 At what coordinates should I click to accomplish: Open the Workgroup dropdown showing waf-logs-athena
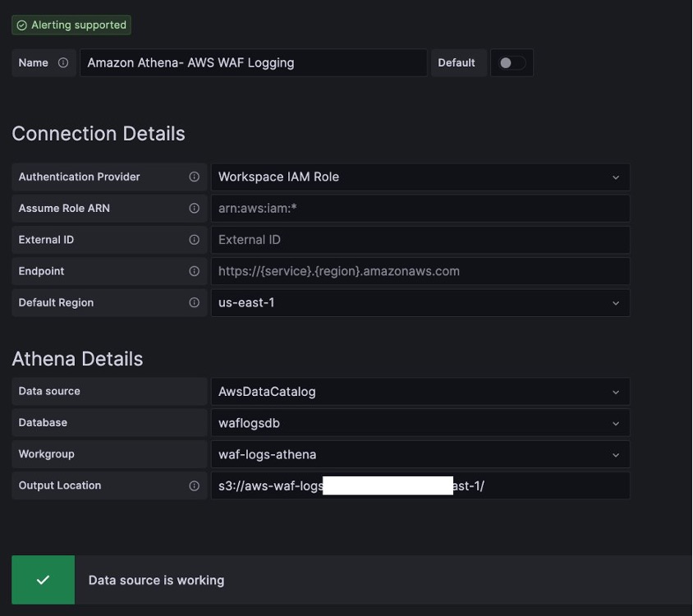pos(420,454)
